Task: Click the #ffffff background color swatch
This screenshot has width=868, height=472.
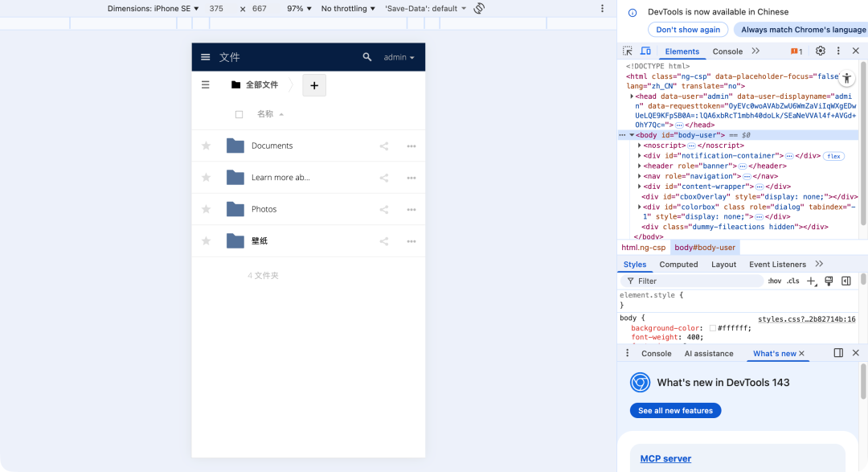Action: click(712, 328)
